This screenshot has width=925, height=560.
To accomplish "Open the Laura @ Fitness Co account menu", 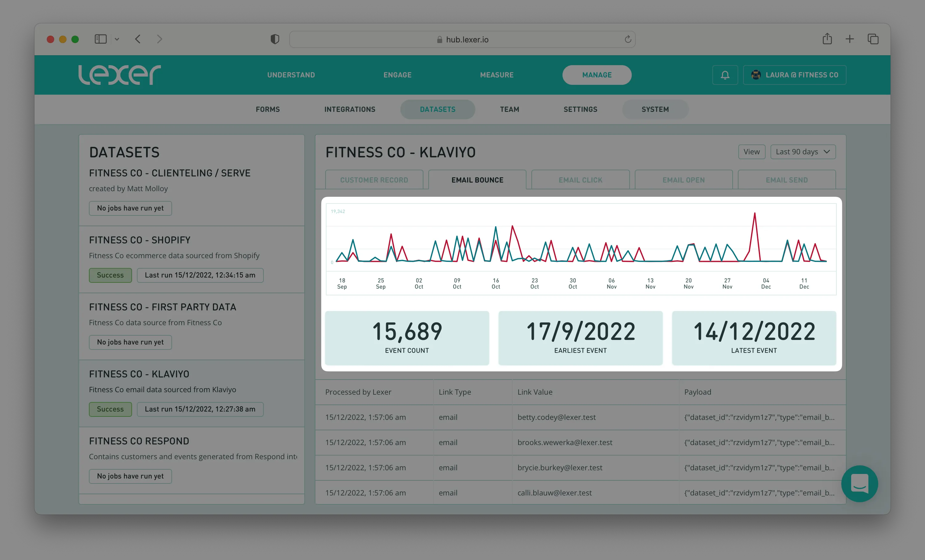I will (x=794, y=75).
